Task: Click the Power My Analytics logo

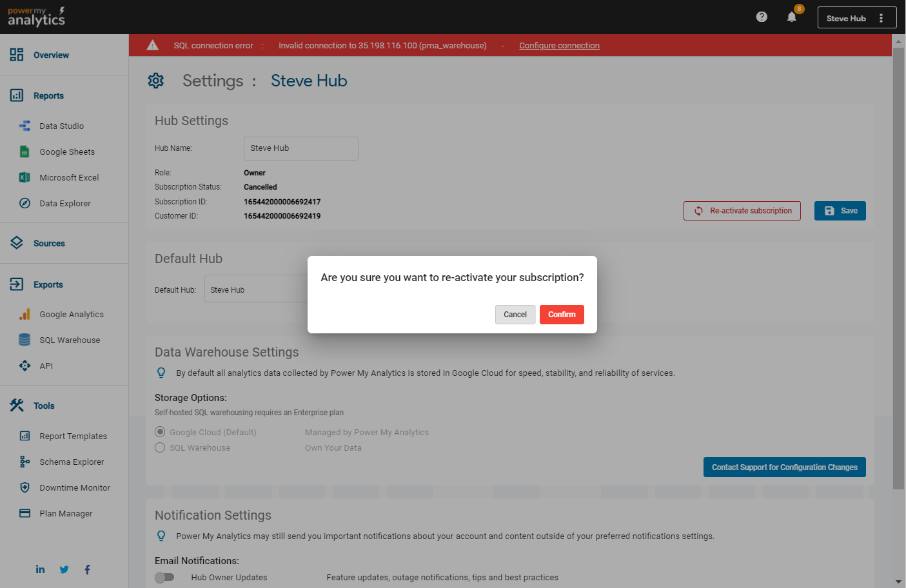Action: 36,17
